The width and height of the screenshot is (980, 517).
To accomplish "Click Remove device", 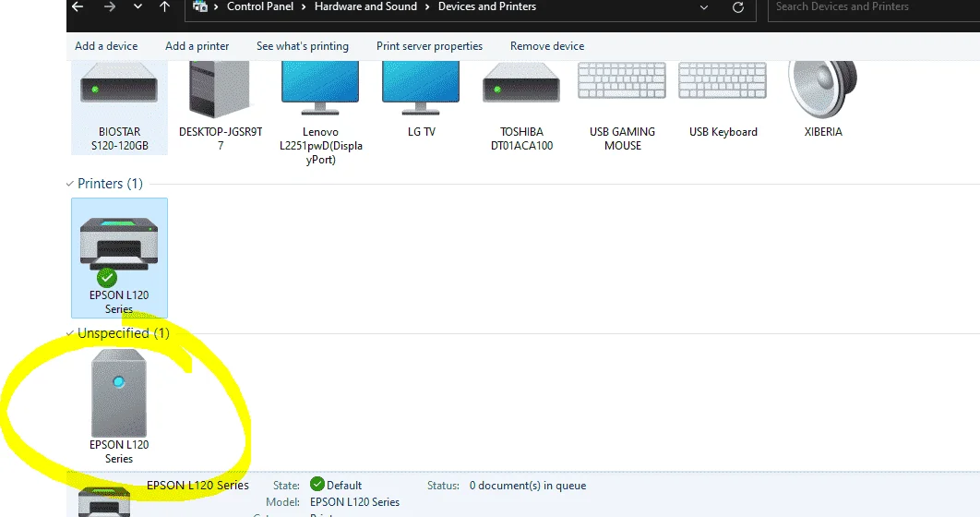I will 547,46.
